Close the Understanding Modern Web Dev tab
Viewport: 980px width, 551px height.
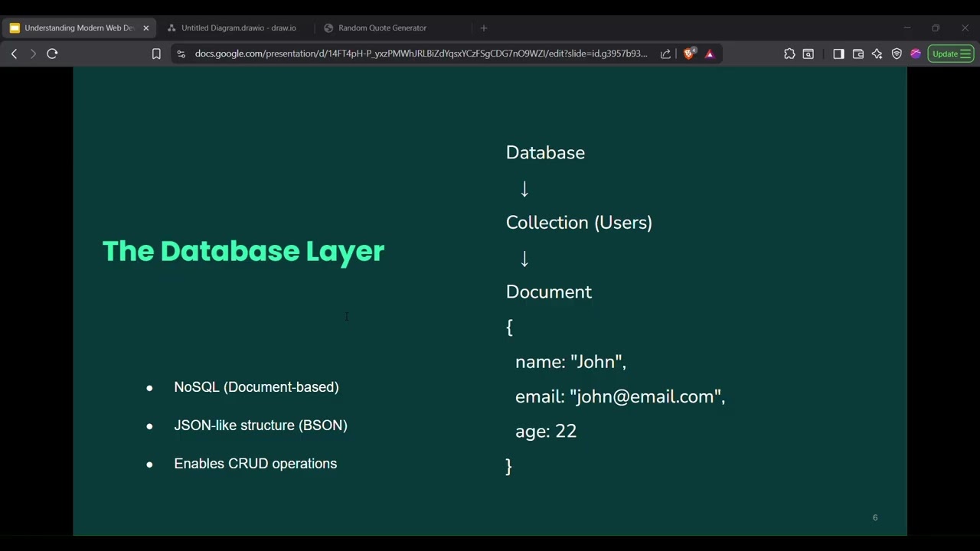coord(145,28)
